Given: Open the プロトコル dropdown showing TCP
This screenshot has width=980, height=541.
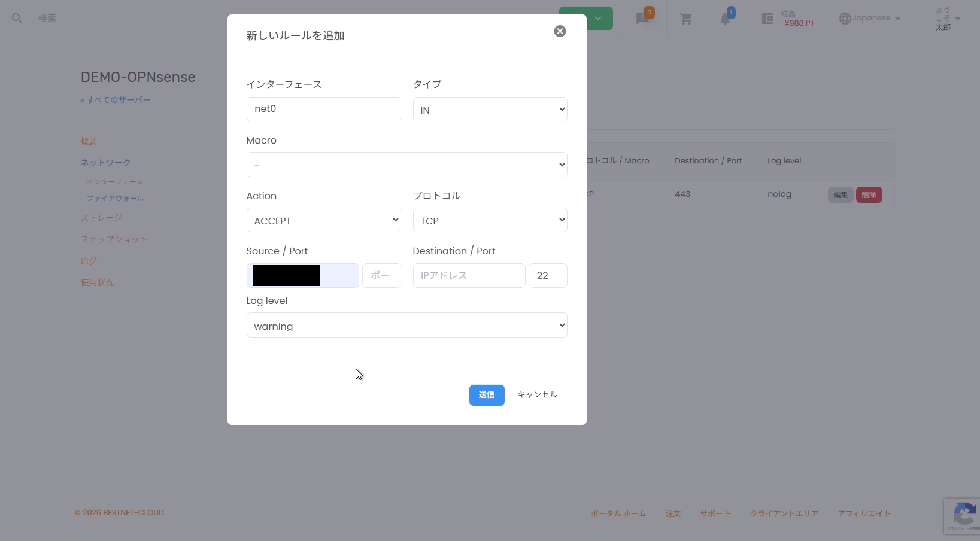Looking at the screenshot, I should [x=490, y=220].
